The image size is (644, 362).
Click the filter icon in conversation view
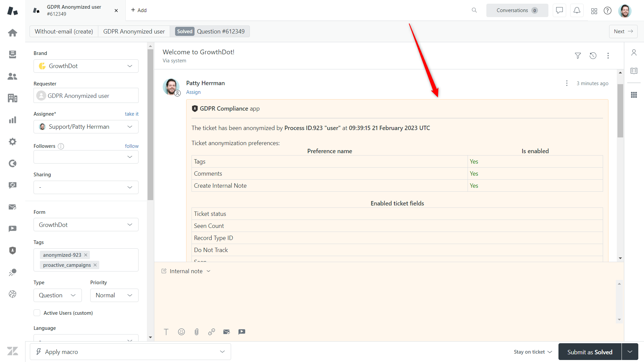pos(578,55)
